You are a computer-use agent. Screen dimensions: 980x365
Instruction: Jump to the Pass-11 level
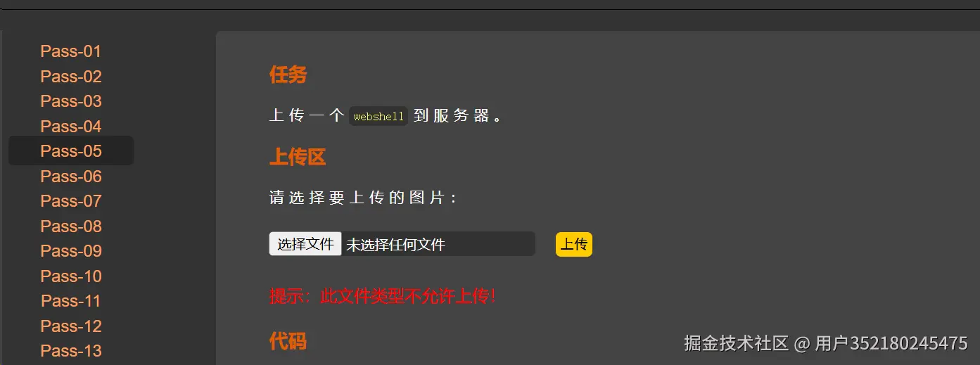point(70,301)
